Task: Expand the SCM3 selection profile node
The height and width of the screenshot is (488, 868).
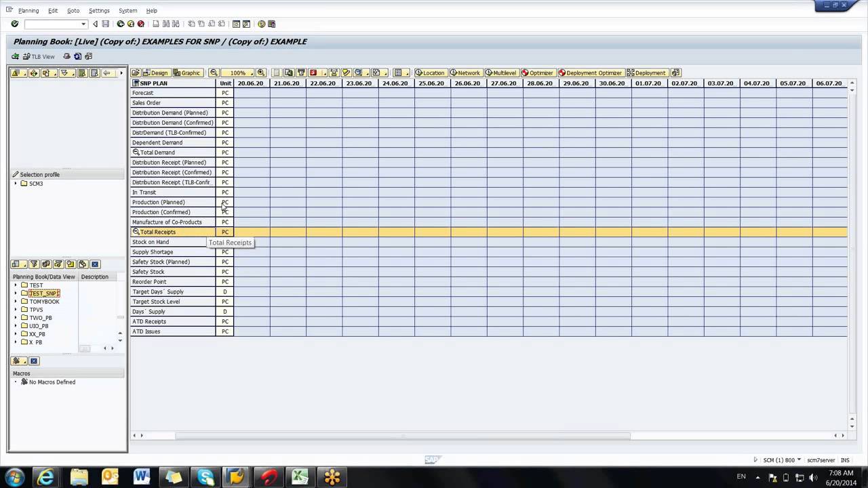Action: [x=16, y=184]
